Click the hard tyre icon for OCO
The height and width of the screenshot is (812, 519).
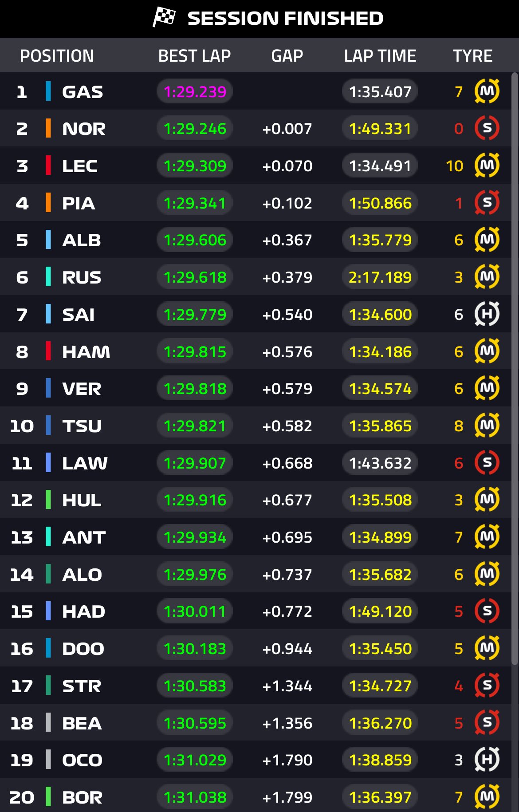(x=487, y=760)
